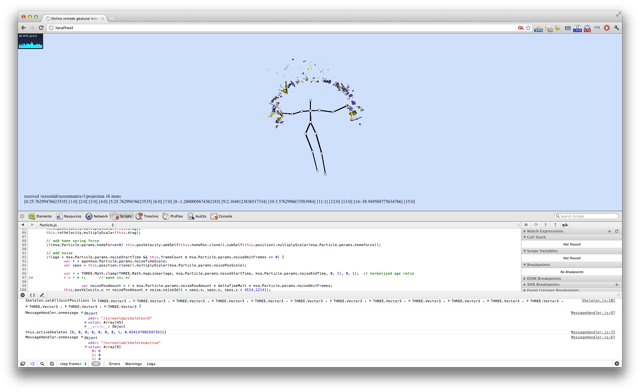The height and width of the screenshot is (392, 640).
Task: Go to next script with forward arrow
Action: coord(32,225)
